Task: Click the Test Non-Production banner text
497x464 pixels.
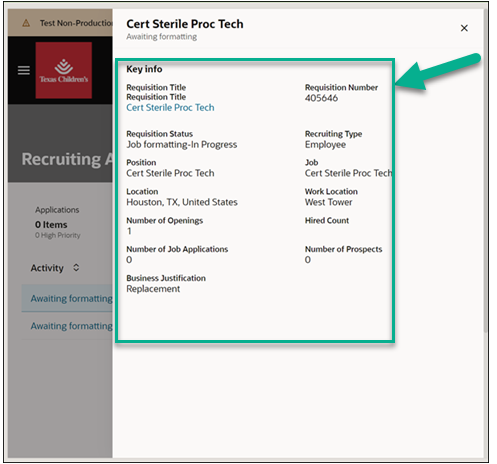Action: [x=76, y=23]
